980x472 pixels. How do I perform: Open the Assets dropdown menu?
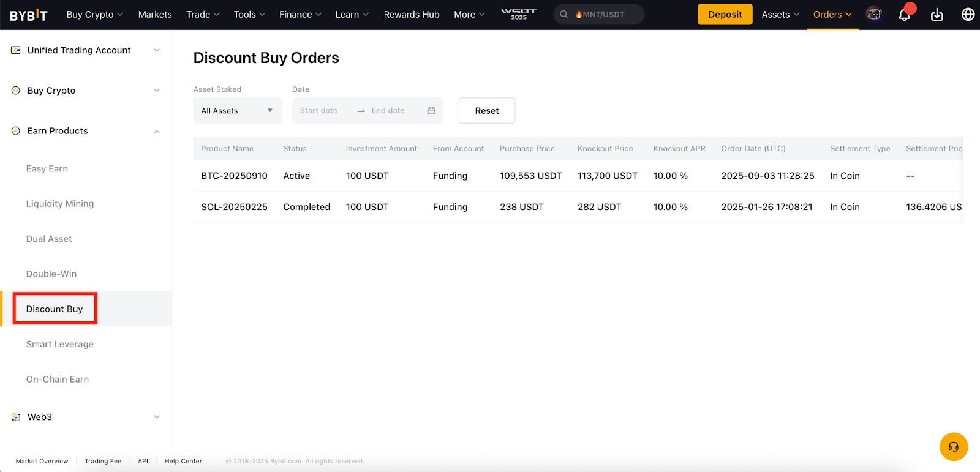780,15
